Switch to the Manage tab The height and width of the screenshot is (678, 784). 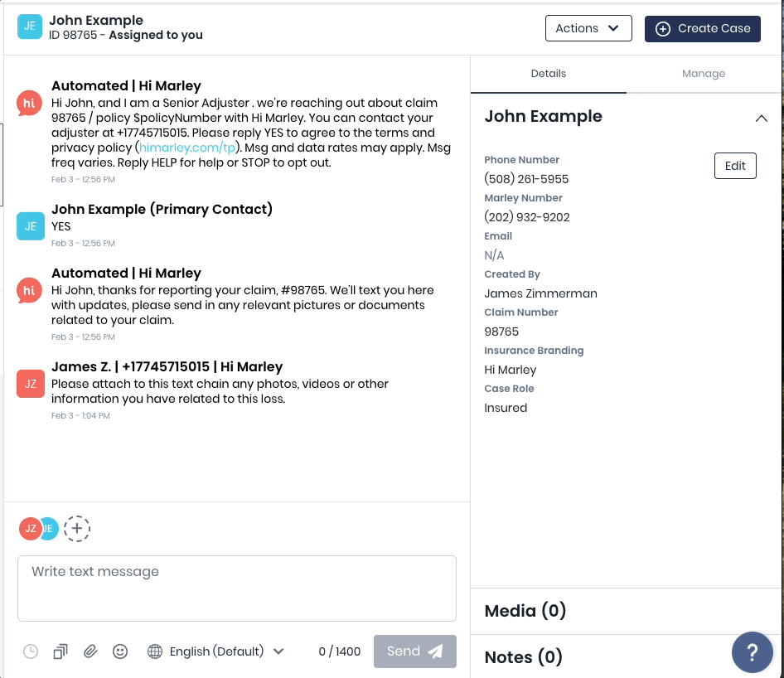click(704, 74)
